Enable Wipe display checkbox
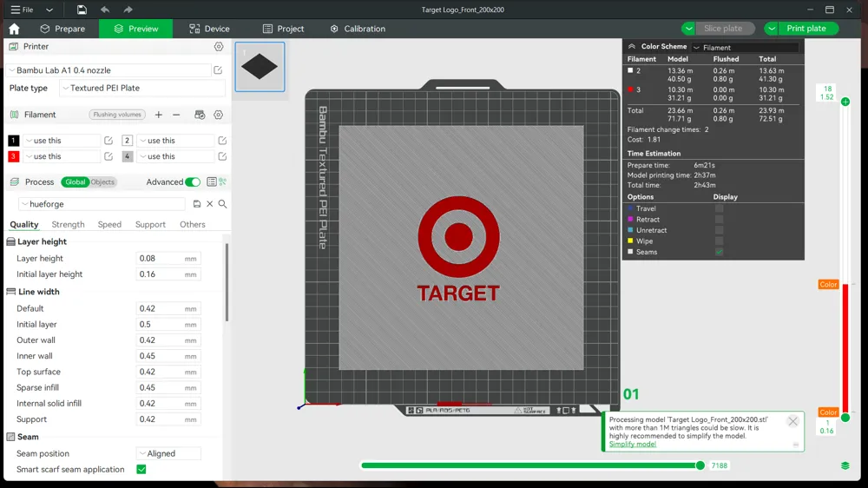Image resolution: width=868 pixels, height=488 pixels. 719,241
